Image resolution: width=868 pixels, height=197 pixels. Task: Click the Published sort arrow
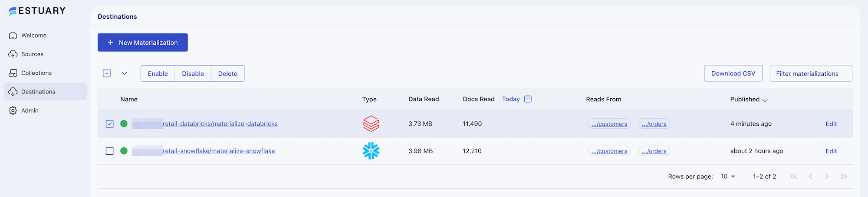pos(765,99)
